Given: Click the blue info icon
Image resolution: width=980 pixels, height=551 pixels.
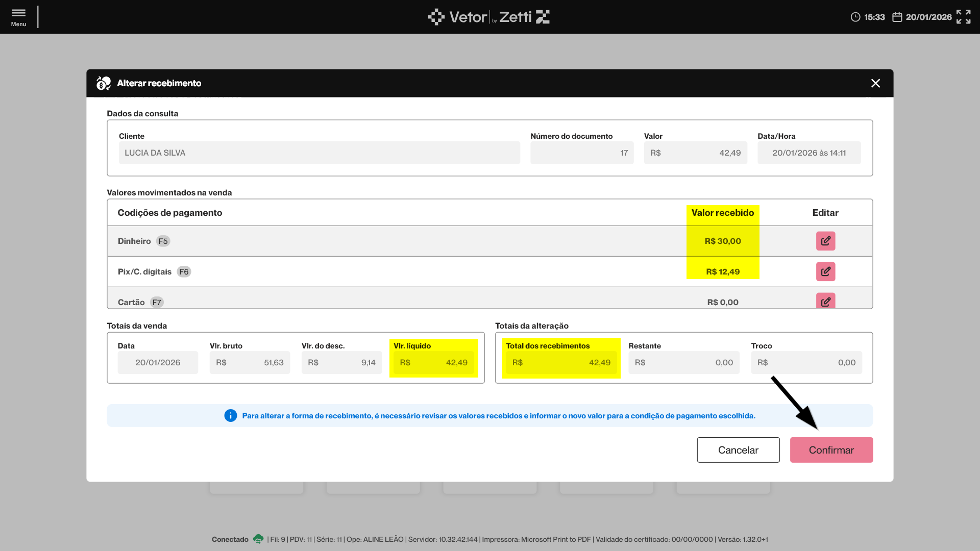Looking at the screenshot, I should click(x=231, y=416).
